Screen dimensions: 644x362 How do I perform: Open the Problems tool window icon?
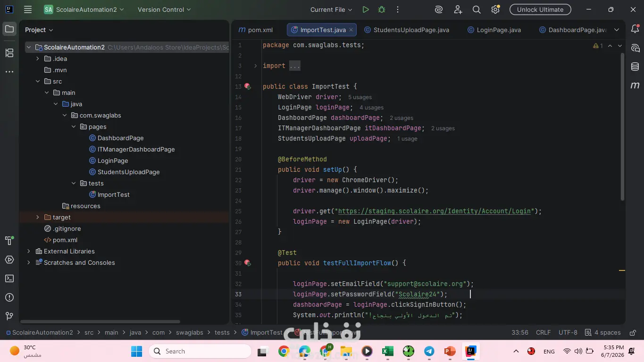pyautogui.click(x=9, y=297)
